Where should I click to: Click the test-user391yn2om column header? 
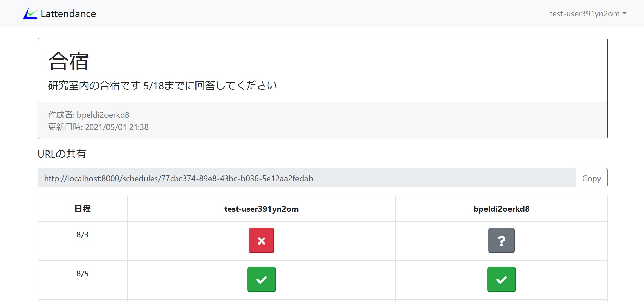261,209
